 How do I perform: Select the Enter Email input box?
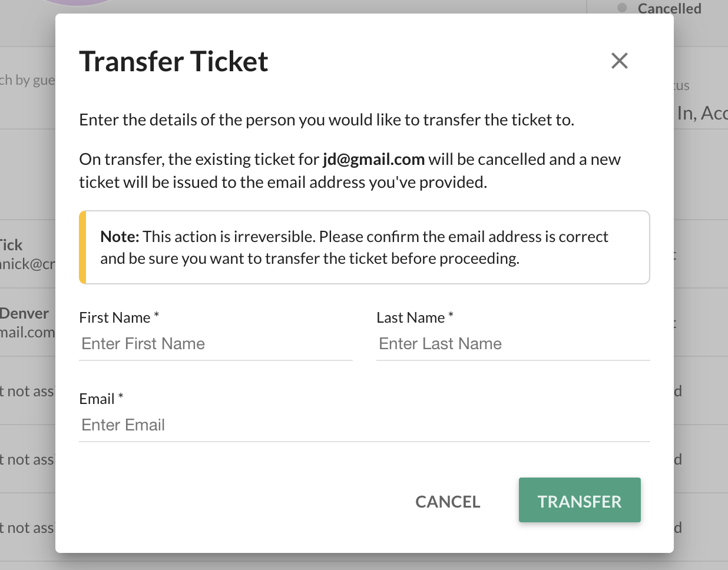point(365,425)
